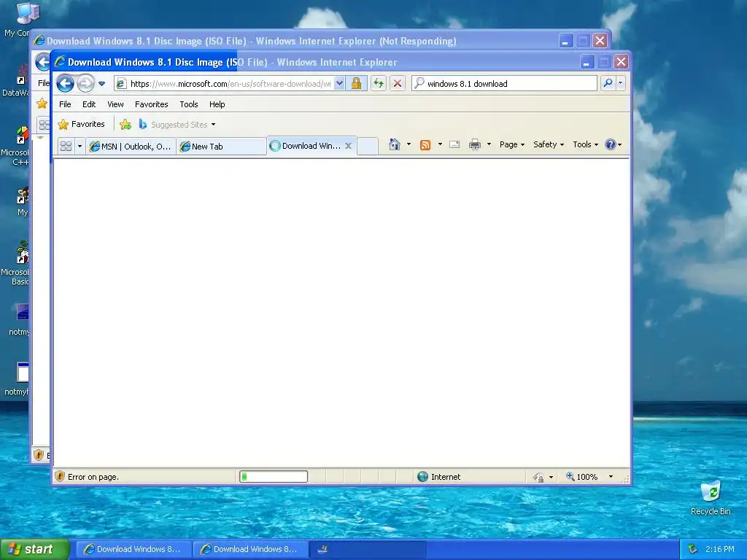This screenshot has height=560, width=747.
Task: Click the Quick Tabs grid icon
Action: click(x=66, y=146)
